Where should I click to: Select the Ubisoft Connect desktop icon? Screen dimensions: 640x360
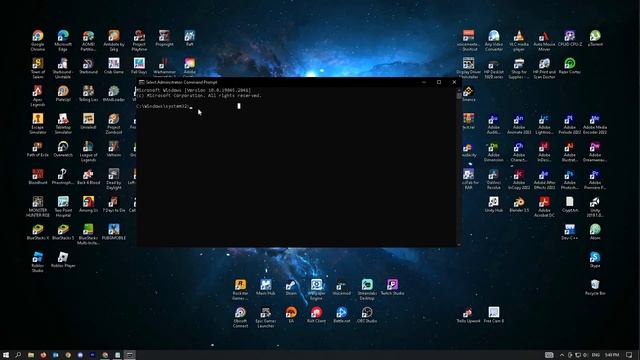tap(240, 317)
